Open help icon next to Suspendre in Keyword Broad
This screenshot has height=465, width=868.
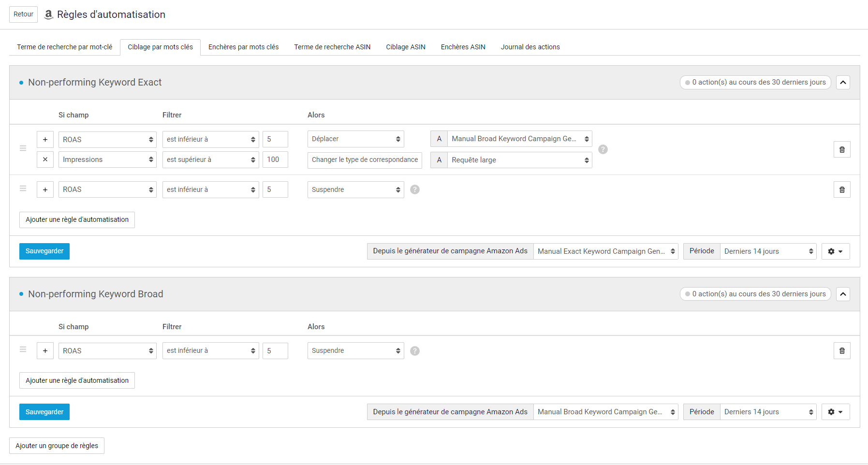pyautogui.click(x=415, y=351)
